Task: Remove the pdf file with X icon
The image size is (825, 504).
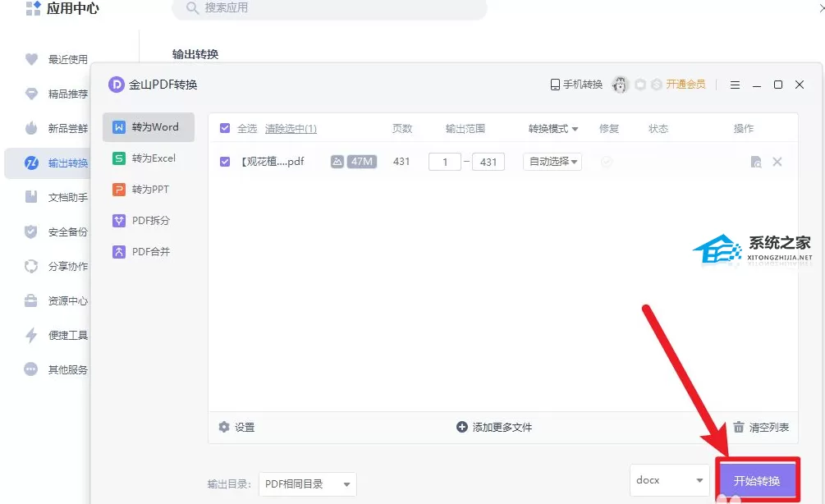Action: tap(777, 162)
